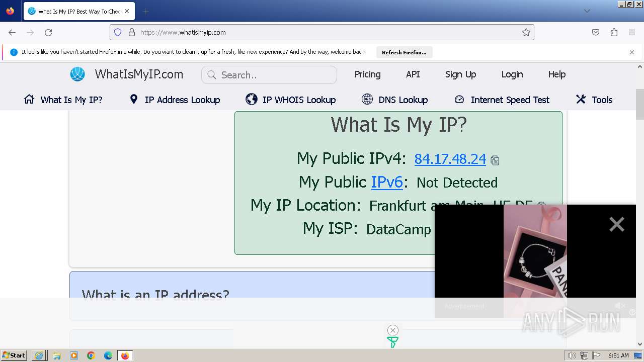Reload the current page
The image size is (644, 362).
click(x=48, y=32)
